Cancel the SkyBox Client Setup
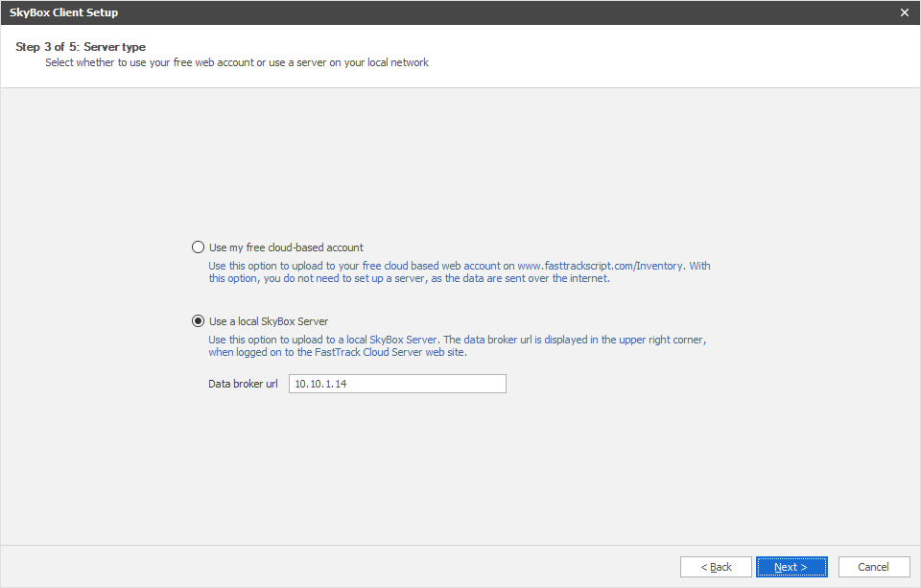Screen dimensions: 921x588 874,567
